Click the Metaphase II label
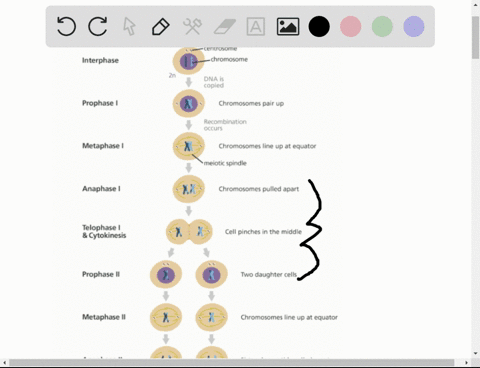 point(104,317)
